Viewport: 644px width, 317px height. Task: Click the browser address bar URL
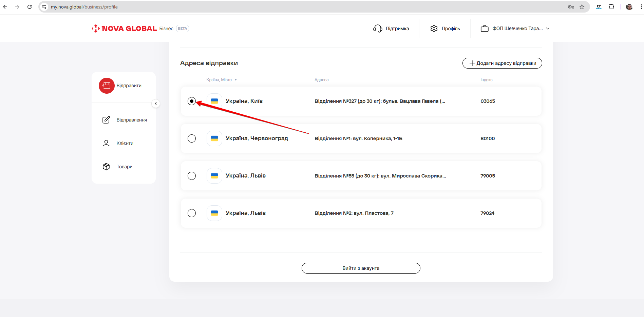(84, 7)
